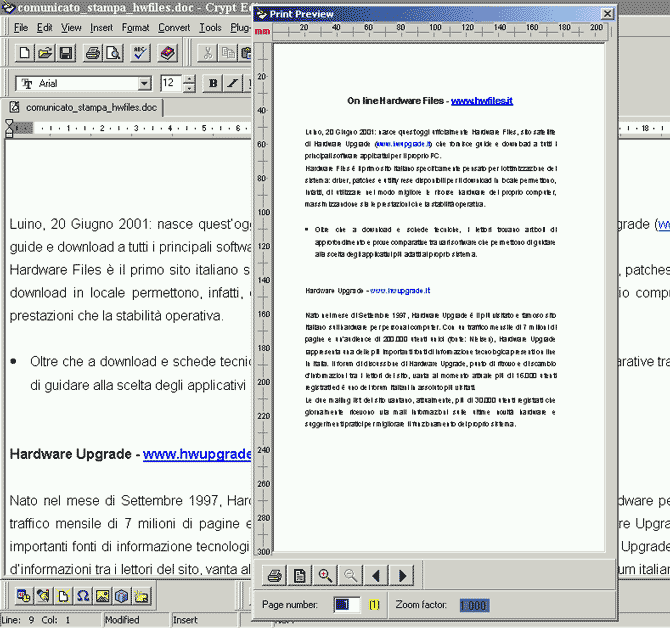Image resolution: width=670 pixels, height=628 pixels.
Task: Click the insert picture icon in bottom toolbar
Action: 102,596
